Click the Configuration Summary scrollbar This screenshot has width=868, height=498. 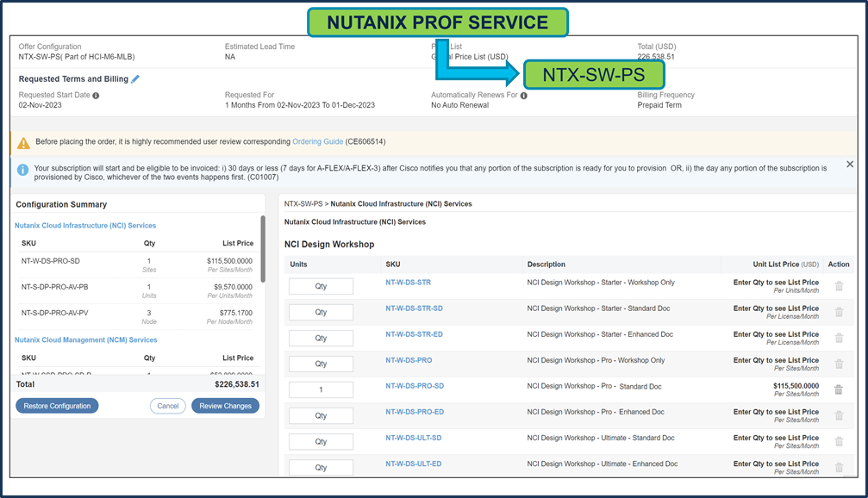tap(263, 249)
